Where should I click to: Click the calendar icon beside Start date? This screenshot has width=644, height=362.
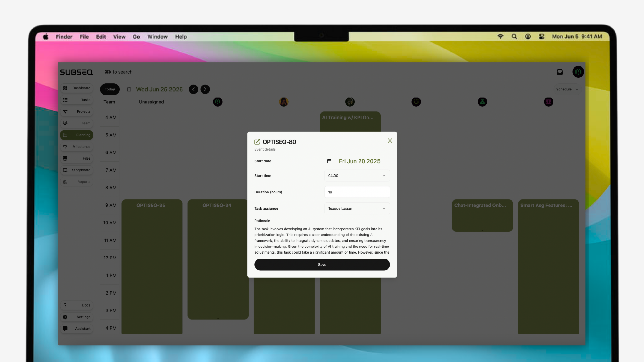(329, 161)
